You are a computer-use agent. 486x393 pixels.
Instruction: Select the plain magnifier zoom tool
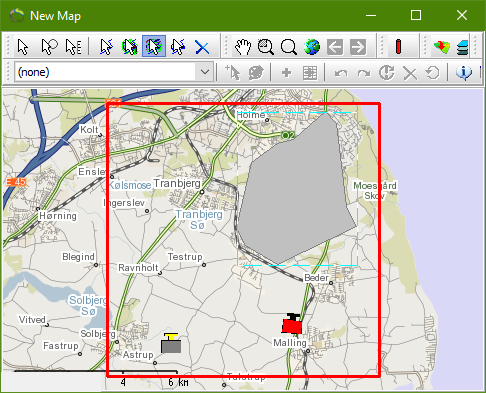289,47
